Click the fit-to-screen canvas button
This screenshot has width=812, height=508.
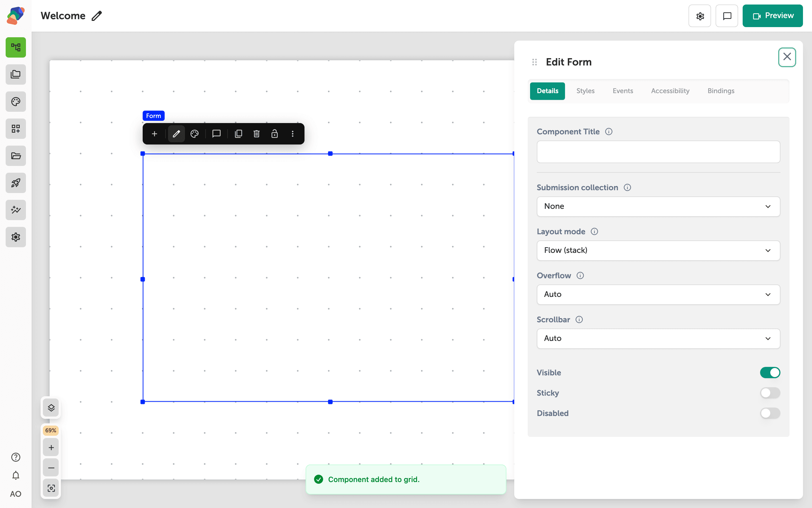click(51, 488)
